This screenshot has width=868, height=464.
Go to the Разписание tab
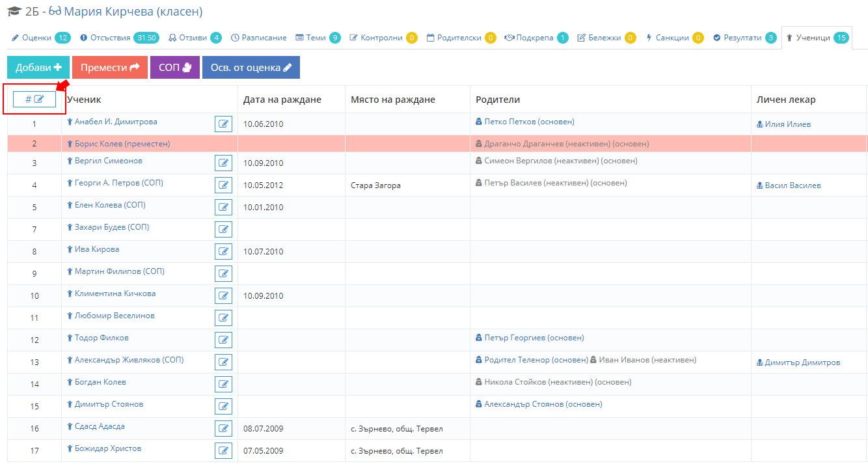point(258,38)
